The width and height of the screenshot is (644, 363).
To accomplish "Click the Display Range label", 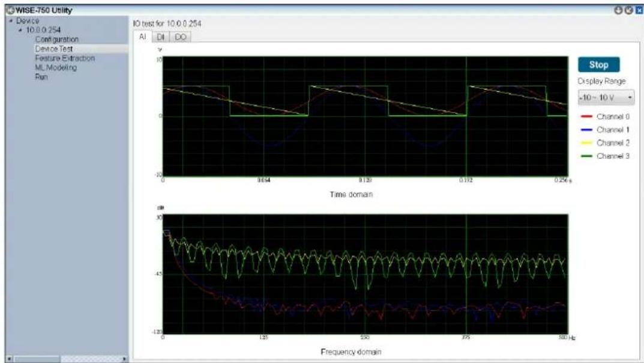I will (x=602, y=81).
